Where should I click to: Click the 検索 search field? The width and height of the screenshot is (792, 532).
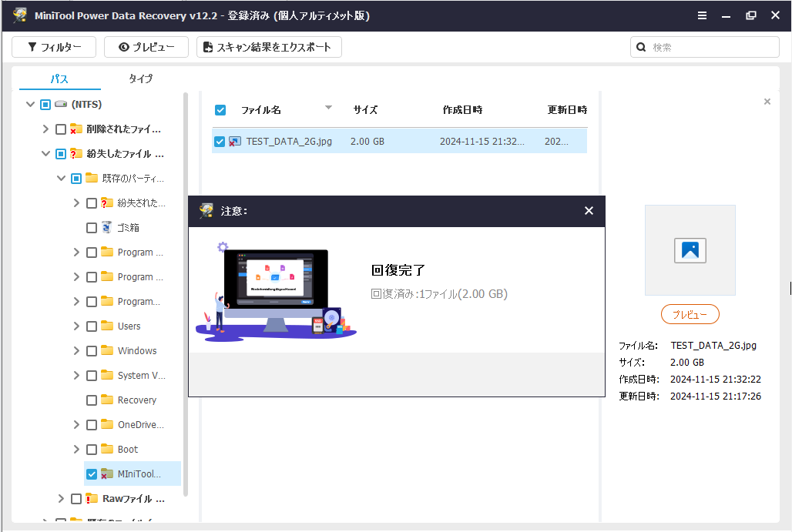(x=705, y=47)
